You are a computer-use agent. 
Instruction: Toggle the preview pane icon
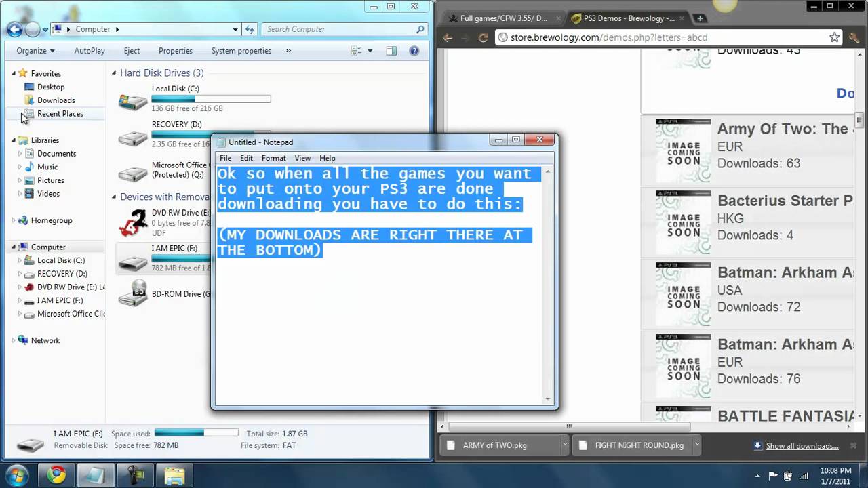pyautogui.click(x=391, y=51)
